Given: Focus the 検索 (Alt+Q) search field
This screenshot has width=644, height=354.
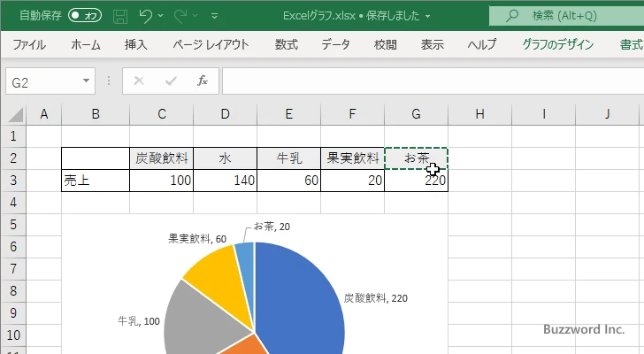Looking at the screenshot, I should click(566, 16).
